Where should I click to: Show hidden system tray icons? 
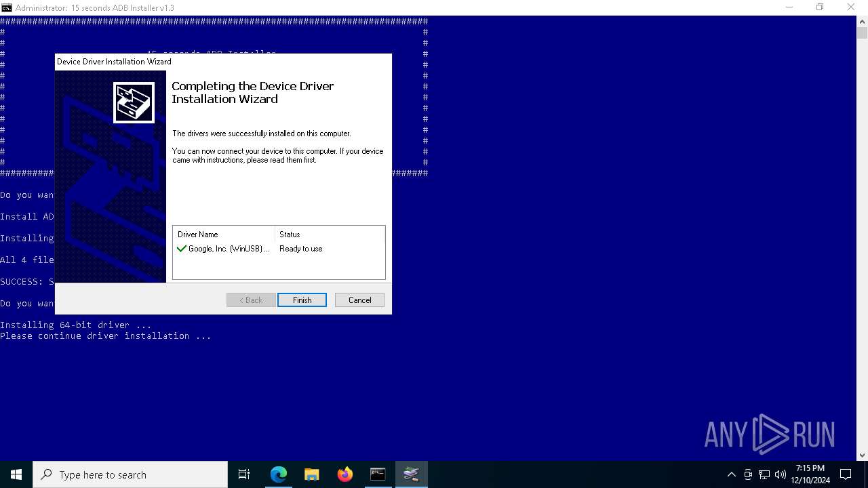(x=731, y=474)
